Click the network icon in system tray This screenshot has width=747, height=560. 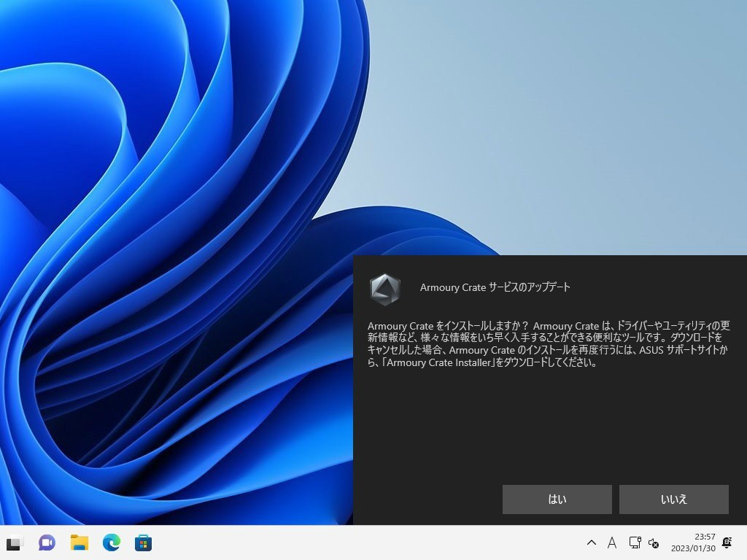635,542
